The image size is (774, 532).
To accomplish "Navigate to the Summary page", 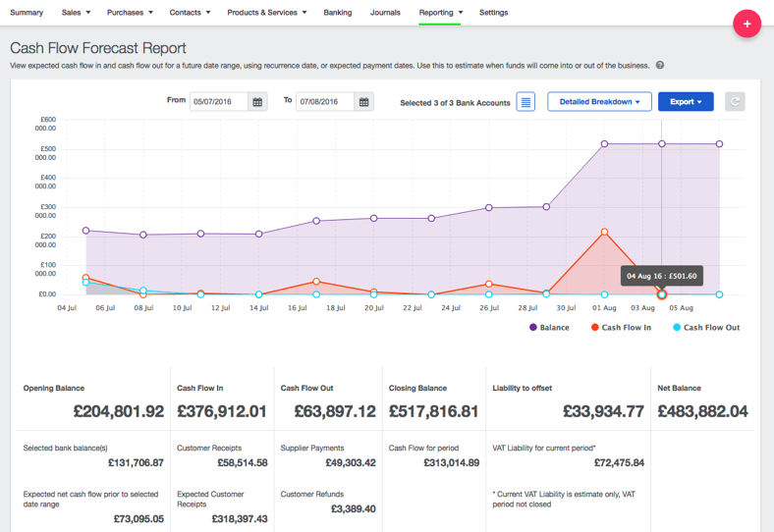I will (27, 13).
